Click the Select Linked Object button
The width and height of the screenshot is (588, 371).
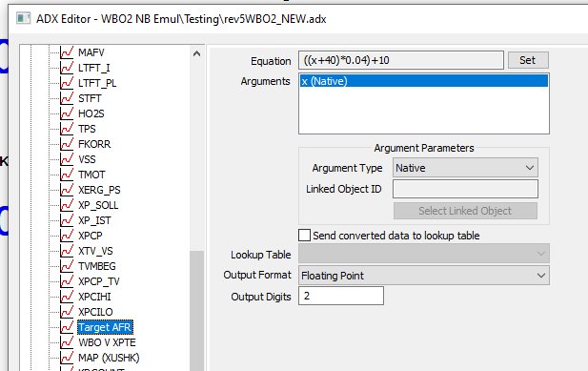click(465, 211)
